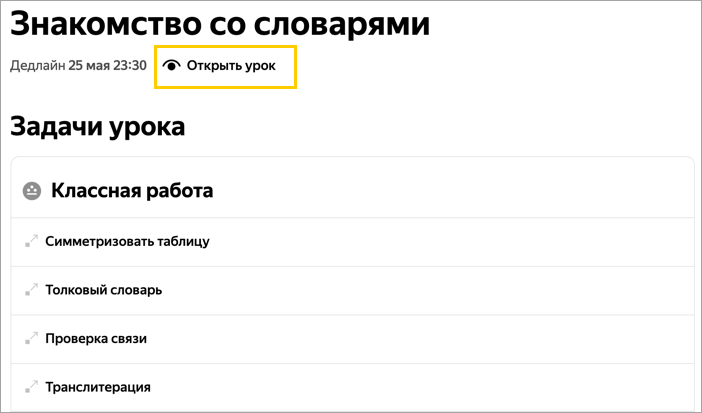Click the arrow icon beside Транслитерация
Image resolution: width=702 pixels, height=413 pixels.
pos(31,387)
